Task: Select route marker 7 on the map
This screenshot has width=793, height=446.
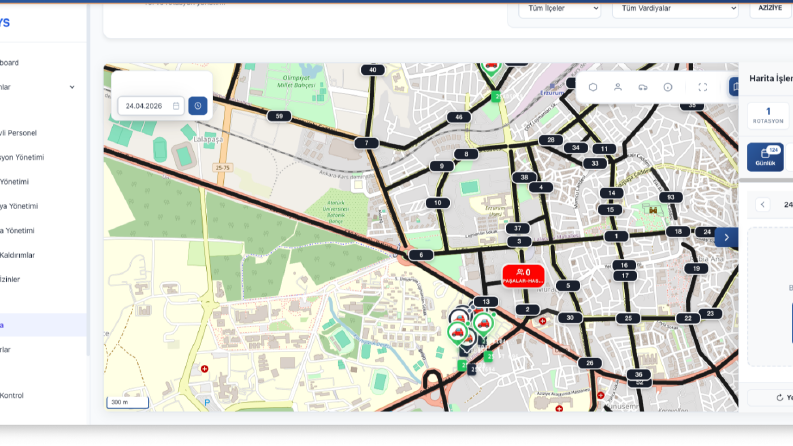Action: [367, 143]
